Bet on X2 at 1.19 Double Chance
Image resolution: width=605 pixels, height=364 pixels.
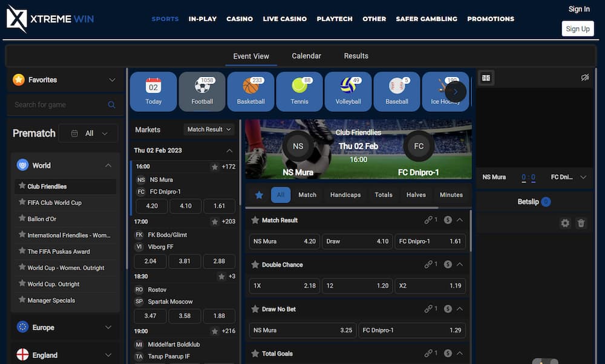pos(430,286)
